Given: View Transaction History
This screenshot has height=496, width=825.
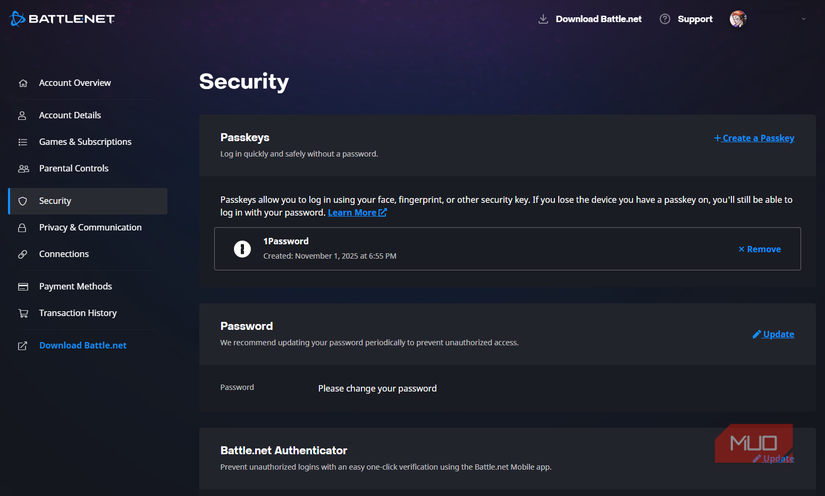Looking at the screenshot, I should coord(78,313).
